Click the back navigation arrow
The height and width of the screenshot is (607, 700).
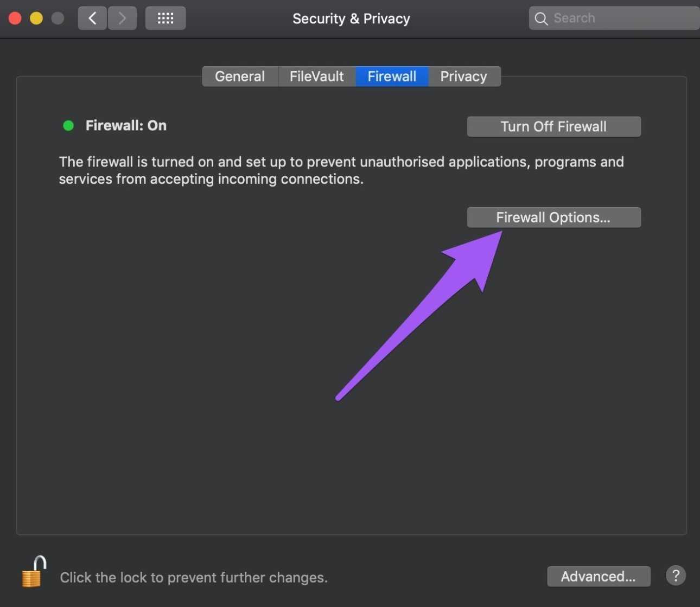pos(92,18)
